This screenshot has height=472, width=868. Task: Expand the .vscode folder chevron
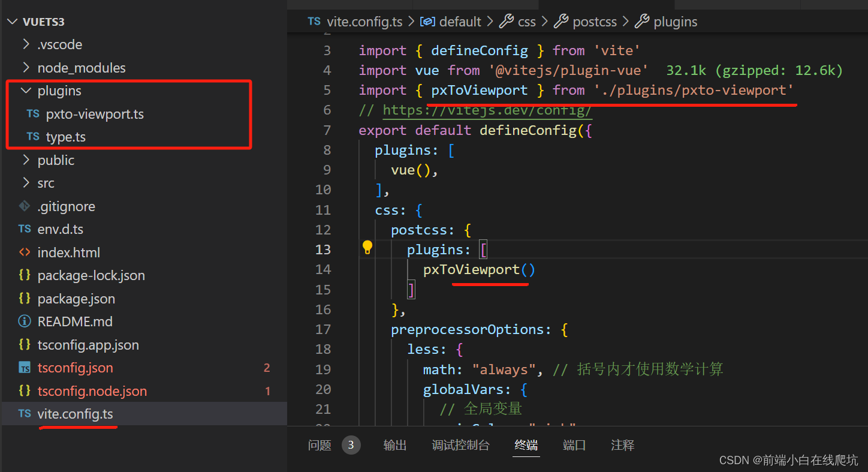point(26,44)
